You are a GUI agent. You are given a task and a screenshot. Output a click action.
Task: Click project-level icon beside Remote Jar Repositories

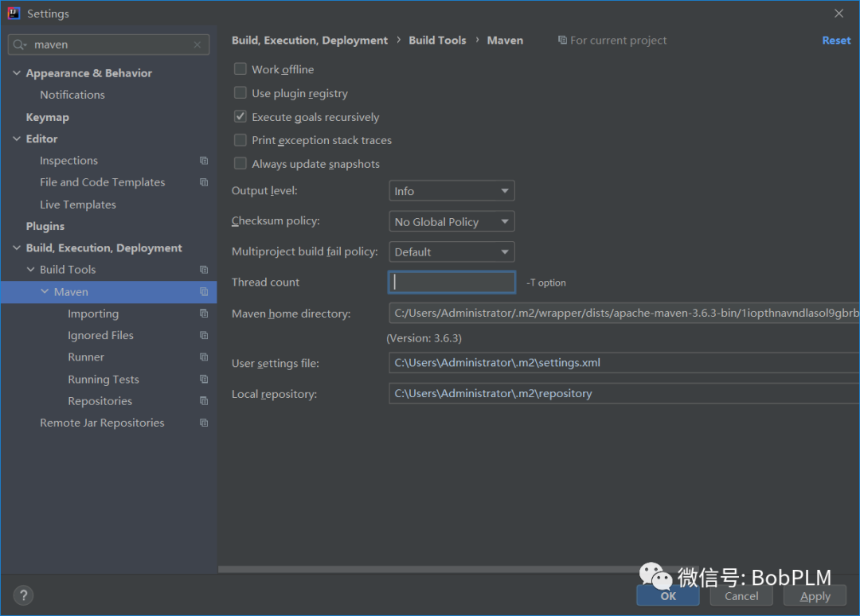point(204,423)
